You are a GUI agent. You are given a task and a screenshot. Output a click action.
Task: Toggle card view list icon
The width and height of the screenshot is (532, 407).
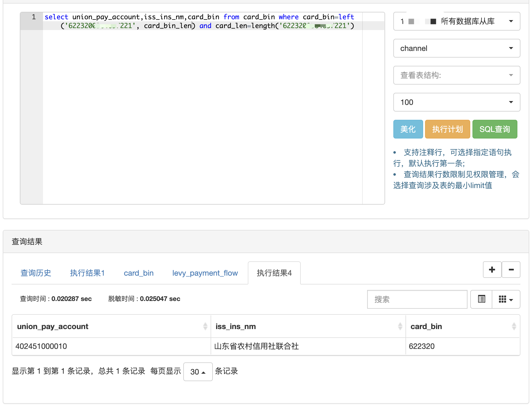point(482,299)
